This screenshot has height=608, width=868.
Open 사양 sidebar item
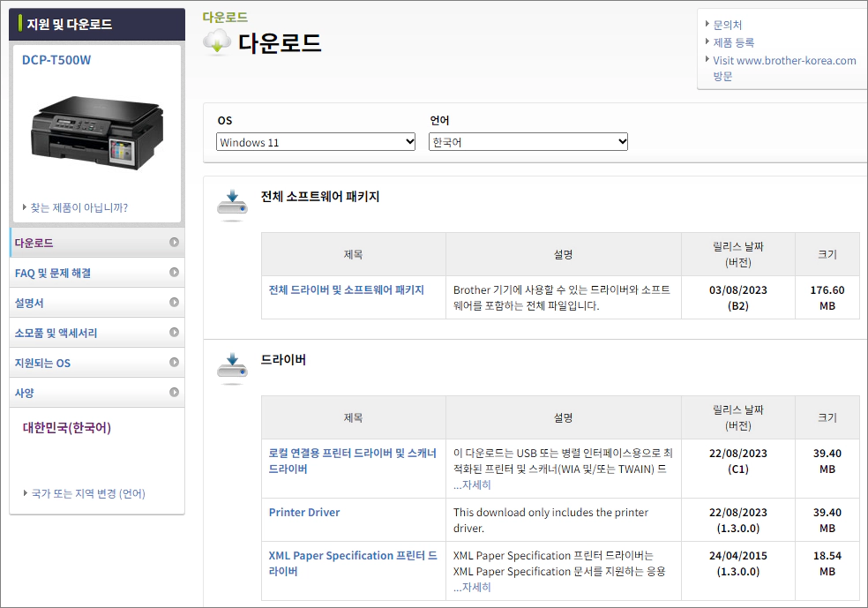(x=97, y=392)
